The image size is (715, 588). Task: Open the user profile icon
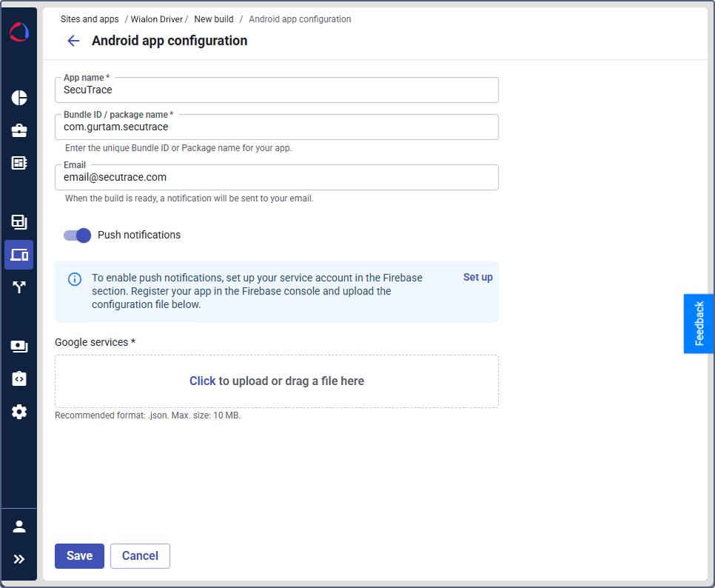(19, 527)
